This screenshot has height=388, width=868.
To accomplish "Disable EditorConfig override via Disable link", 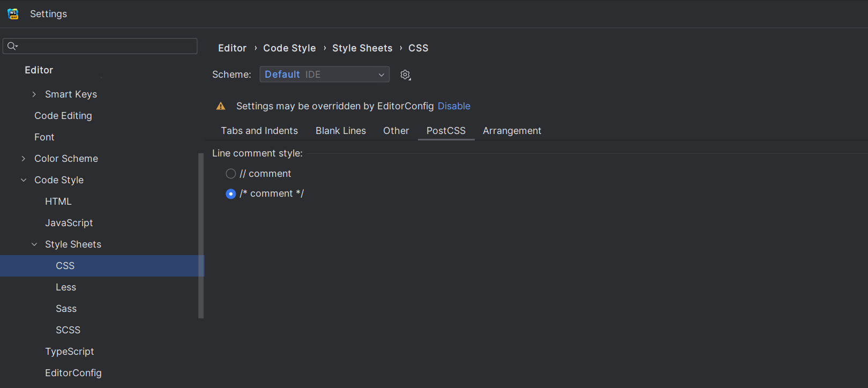I will [x=454, y=106].
